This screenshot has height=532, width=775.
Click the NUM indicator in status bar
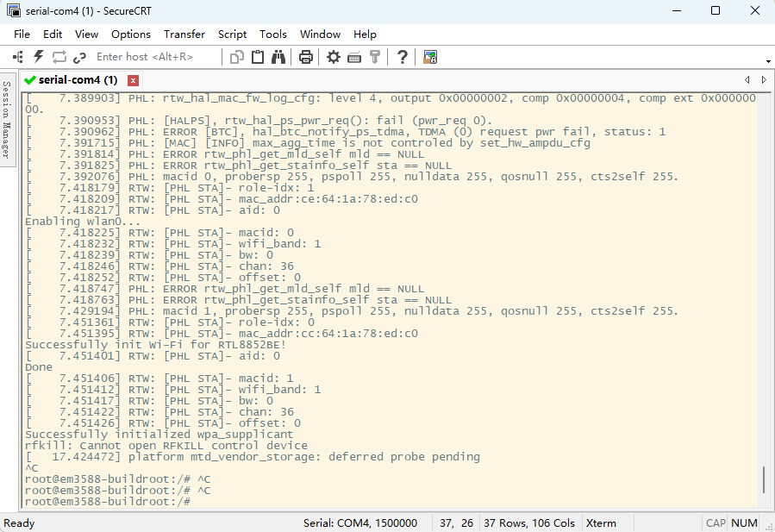(744, 523)
